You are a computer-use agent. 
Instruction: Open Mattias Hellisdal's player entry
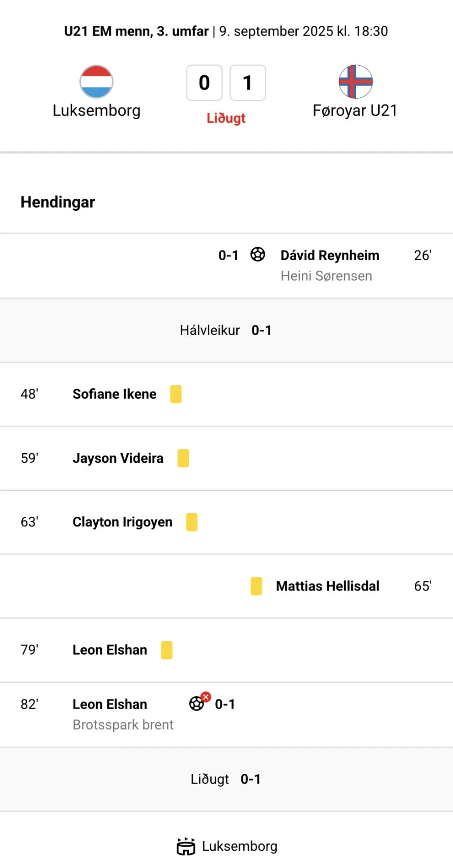[328, 586]
